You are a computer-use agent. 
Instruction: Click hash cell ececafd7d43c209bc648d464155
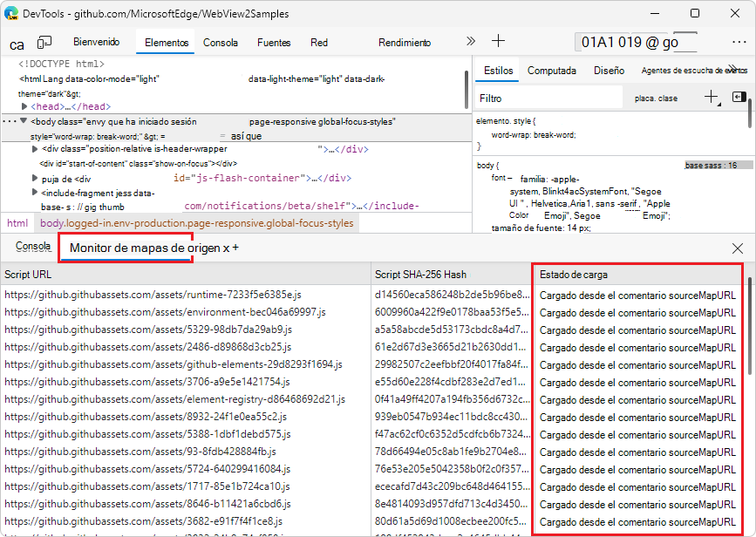(452, 486)
